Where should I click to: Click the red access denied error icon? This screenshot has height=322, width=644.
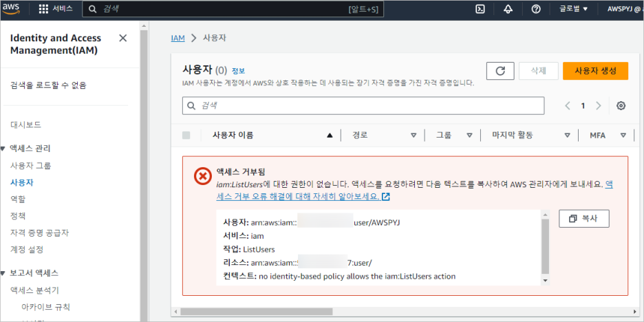[202, 177]
